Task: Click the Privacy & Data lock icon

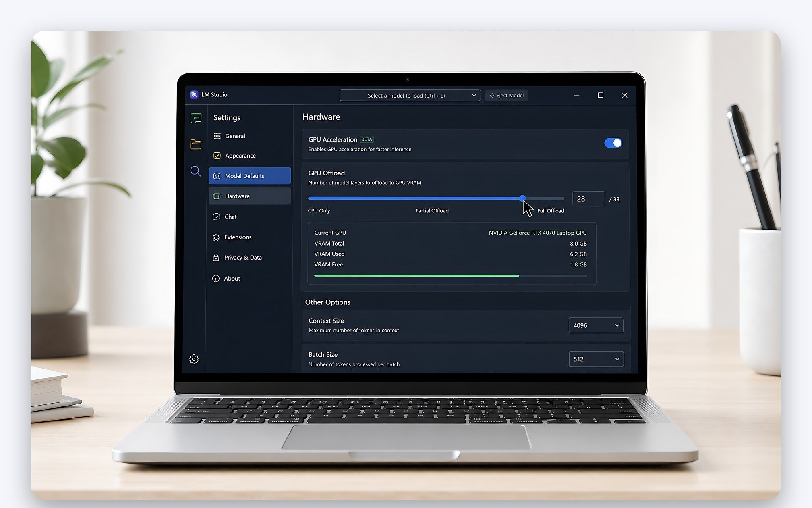Action: coord(216,258)
